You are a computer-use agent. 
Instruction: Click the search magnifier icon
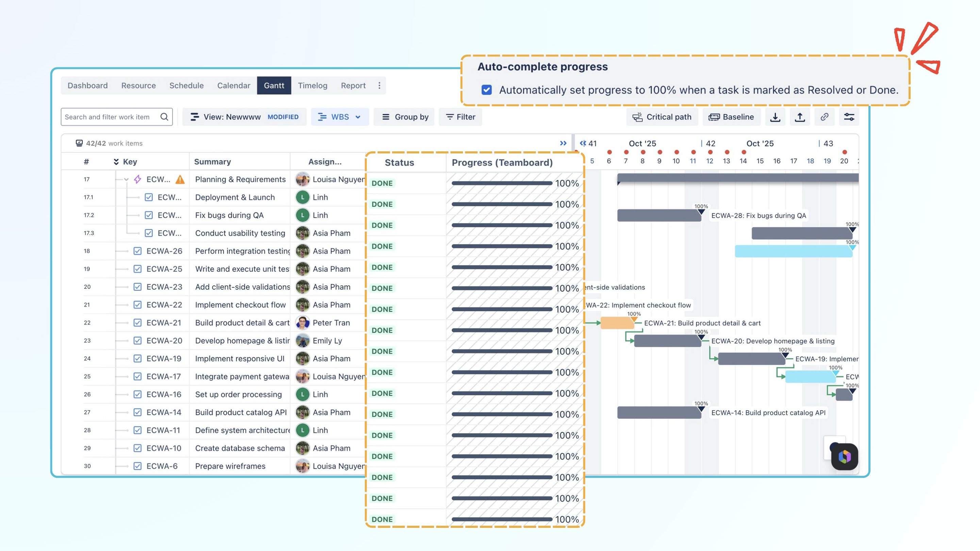(164, 117)
